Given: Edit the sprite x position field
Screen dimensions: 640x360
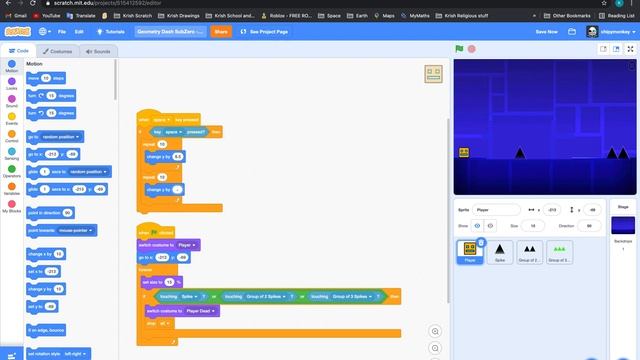Looking at the screenshot, I should (x=552, y=210).
